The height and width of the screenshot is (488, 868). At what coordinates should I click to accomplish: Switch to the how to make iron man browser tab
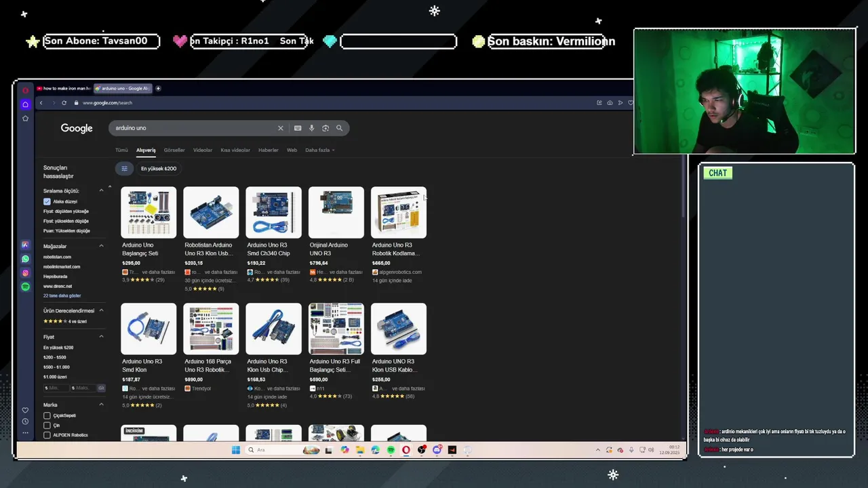pos(63,88)
